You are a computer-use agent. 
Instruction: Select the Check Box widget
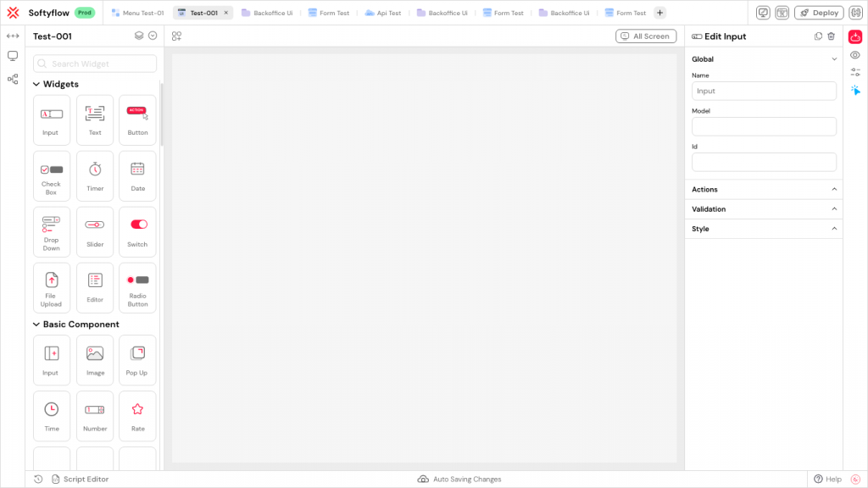click(52, 175)
